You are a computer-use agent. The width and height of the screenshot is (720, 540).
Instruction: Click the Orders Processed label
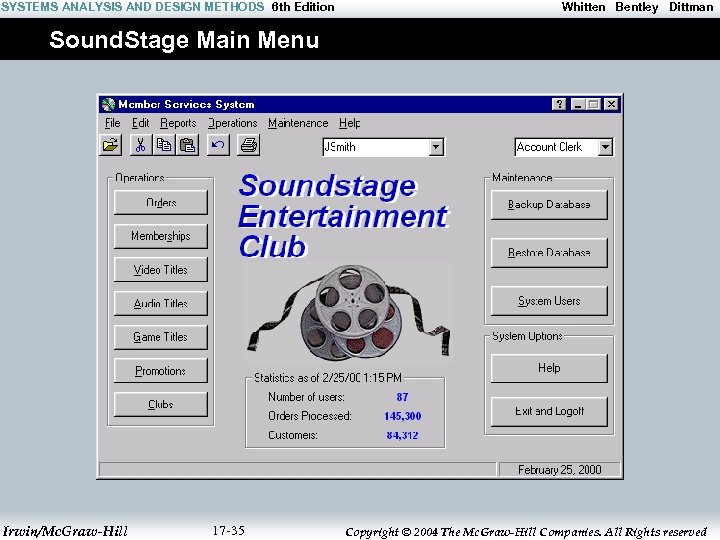tap(310, 416)
